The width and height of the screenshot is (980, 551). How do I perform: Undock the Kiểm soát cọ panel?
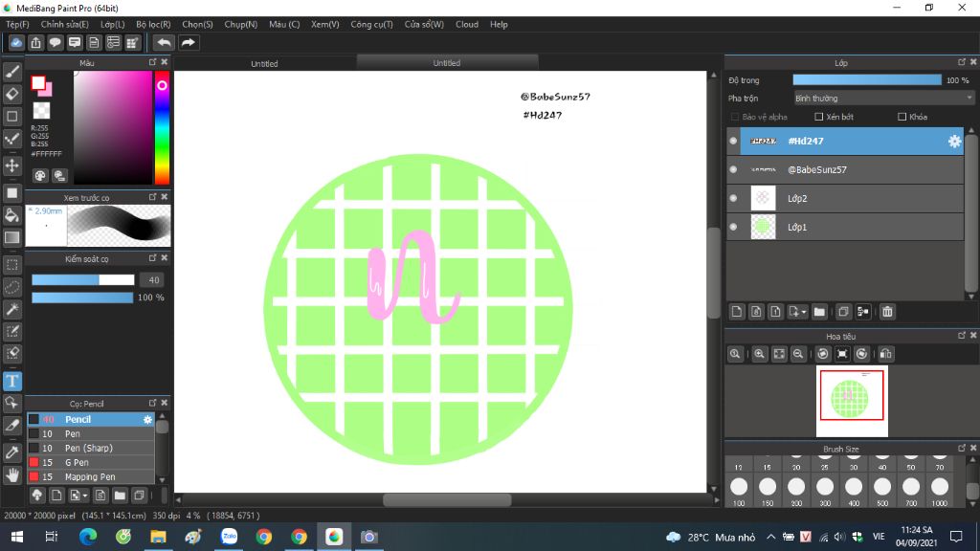152,257
